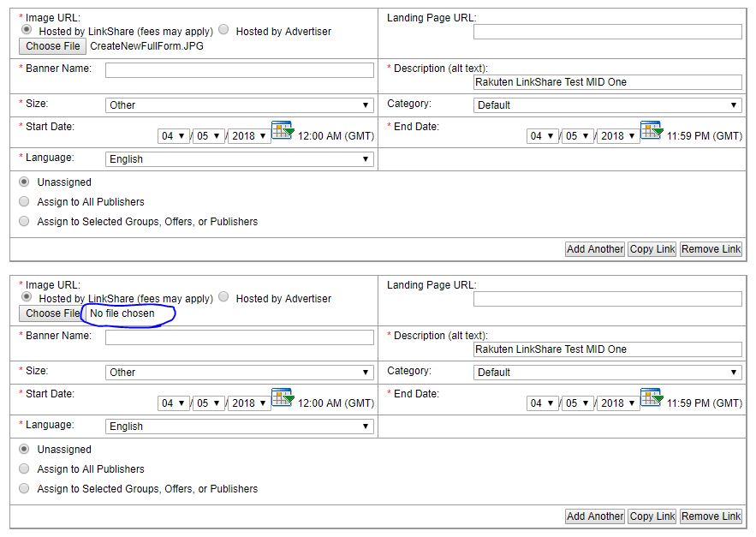Open End Date calendar in first form
756x537 pixels.
pyautogui.click(x=651, y=131)
